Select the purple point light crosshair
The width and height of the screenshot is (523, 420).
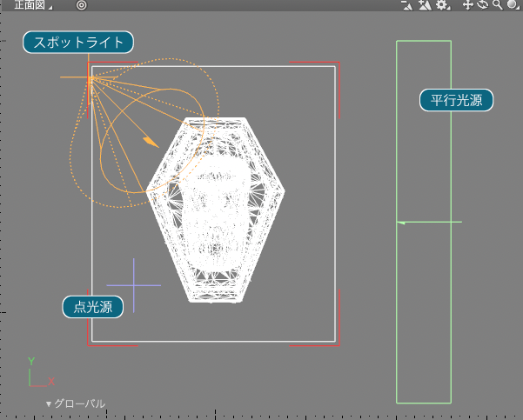click(133, 284)
